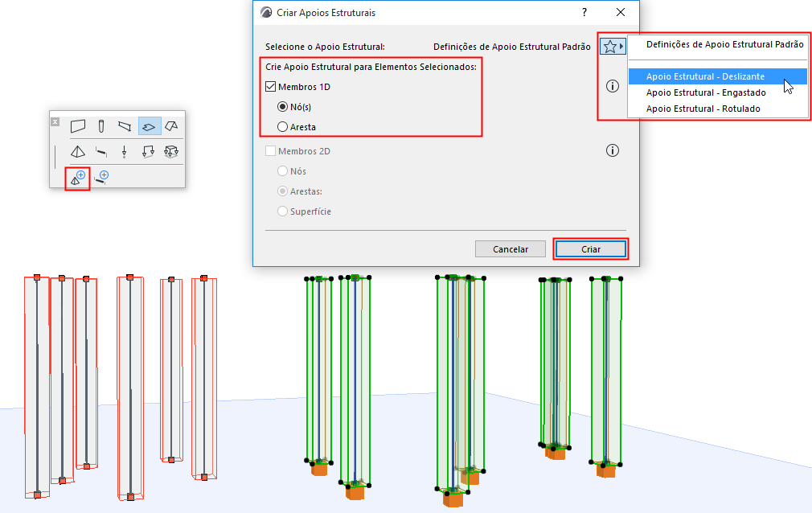Select the Edge Load tool
Viewport: 812px width, 513px height.
[x=148, y=151]
